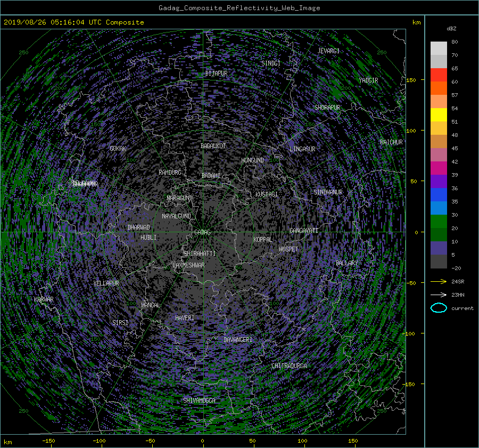
Task: Select the magenta 42 dBZ color swatch
Action: point(439,168)
